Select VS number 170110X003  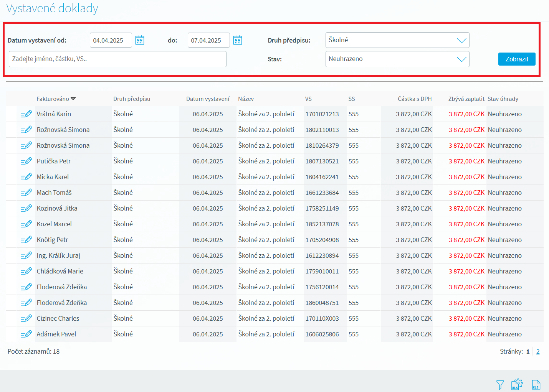[322, 318]
